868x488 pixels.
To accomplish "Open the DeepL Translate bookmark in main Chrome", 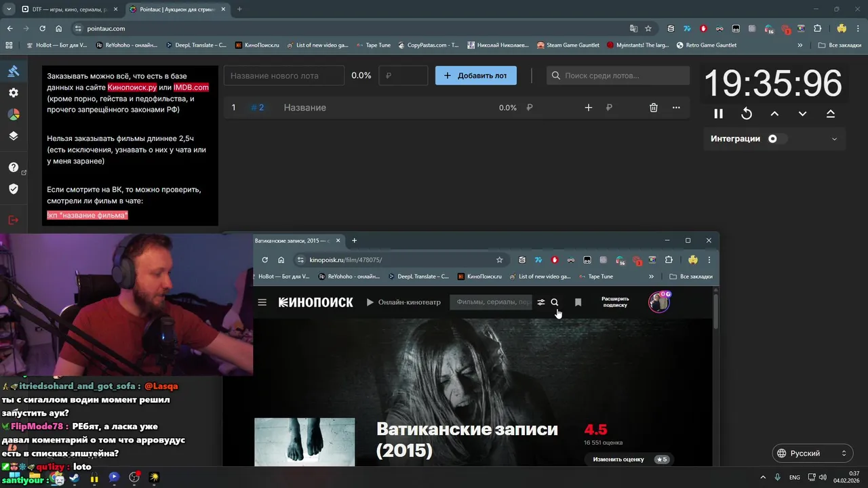I will click(x=197, y=45).
